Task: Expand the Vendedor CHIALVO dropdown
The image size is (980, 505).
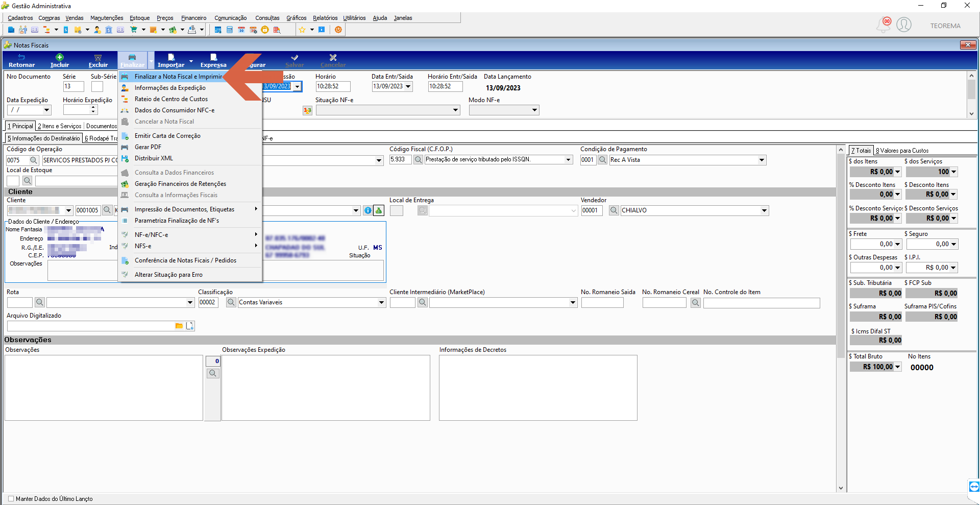Action: 764,210
